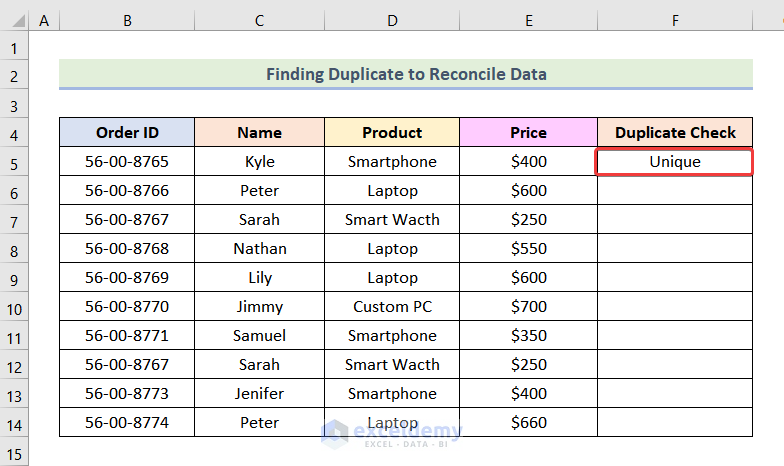Viewport: 784px width, 466px height.
Task: Select the Product header cell
Action: pyautogui.click(x=392, y=132)
